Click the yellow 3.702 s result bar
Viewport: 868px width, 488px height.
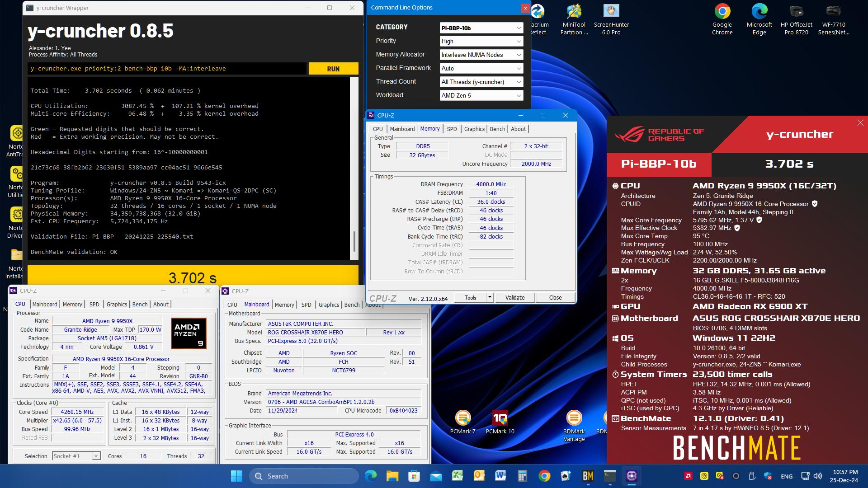pos(193,276)
